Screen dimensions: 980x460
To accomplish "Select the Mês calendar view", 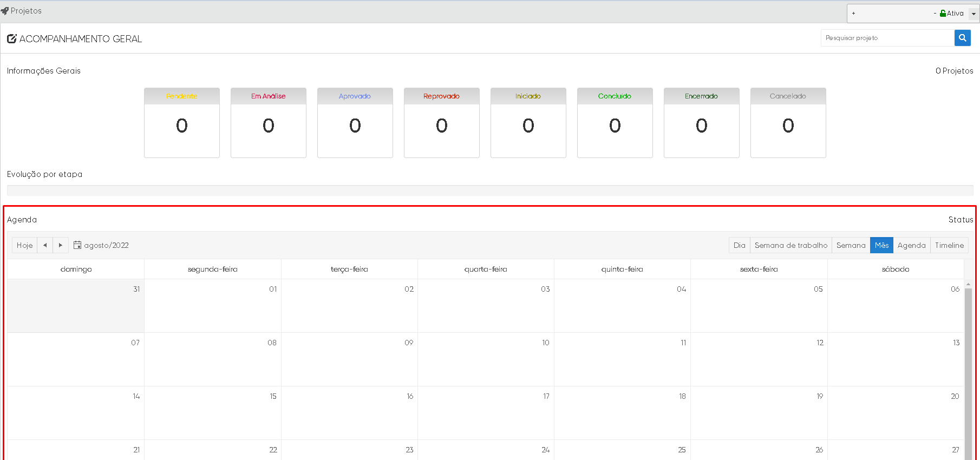I will pos(881,245).
